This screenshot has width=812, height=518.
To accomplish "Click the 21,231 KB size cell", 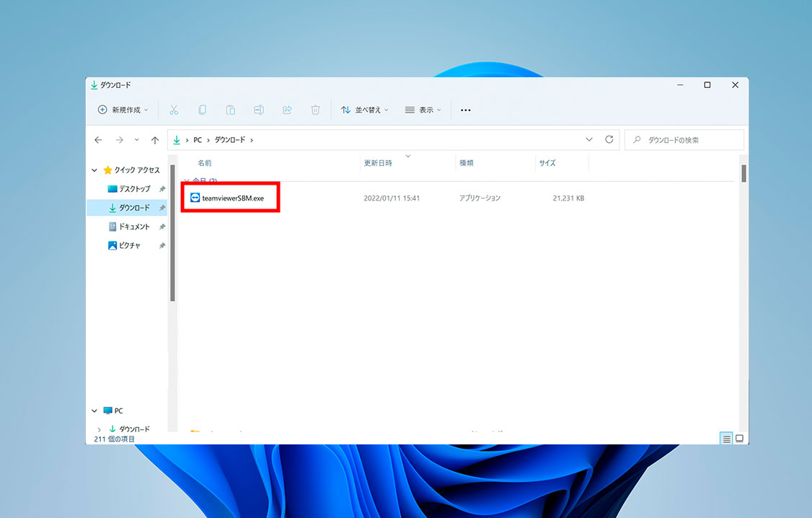I will click(x=568, y=198).
